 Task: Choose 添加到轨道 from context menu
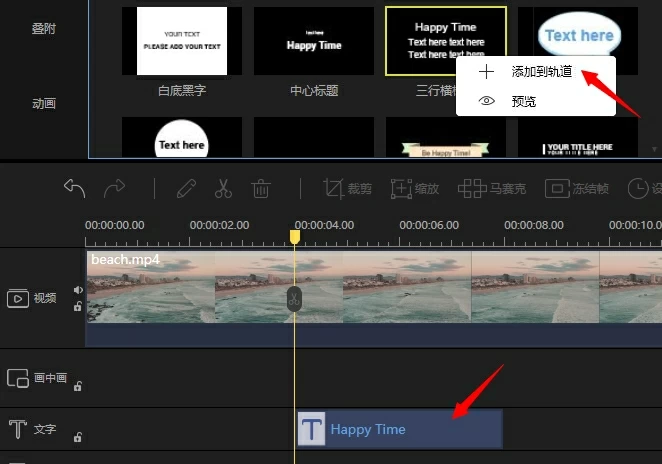pyautogui.click(x=535, y=72)
